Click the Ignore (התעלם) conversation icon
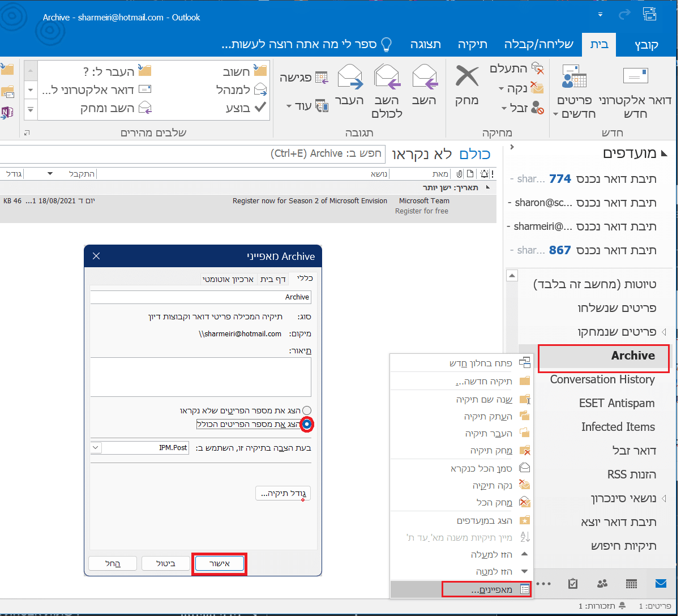 tap(537, 69)
